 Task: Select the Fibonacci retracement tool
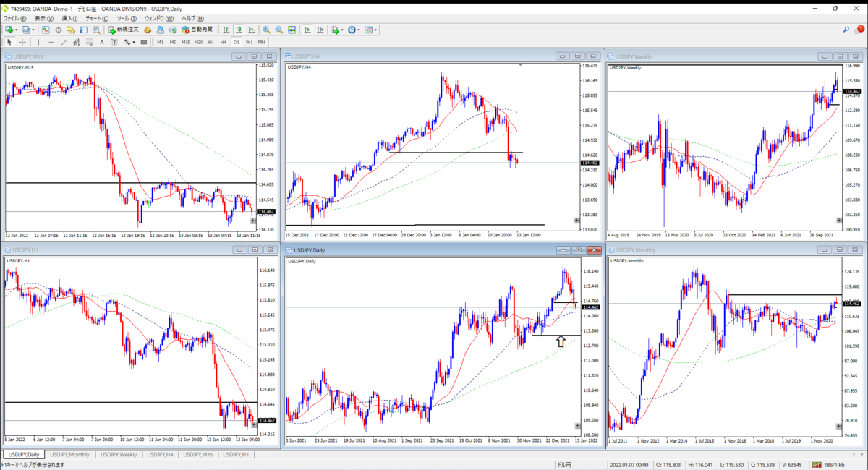click(x=89, y=42)
